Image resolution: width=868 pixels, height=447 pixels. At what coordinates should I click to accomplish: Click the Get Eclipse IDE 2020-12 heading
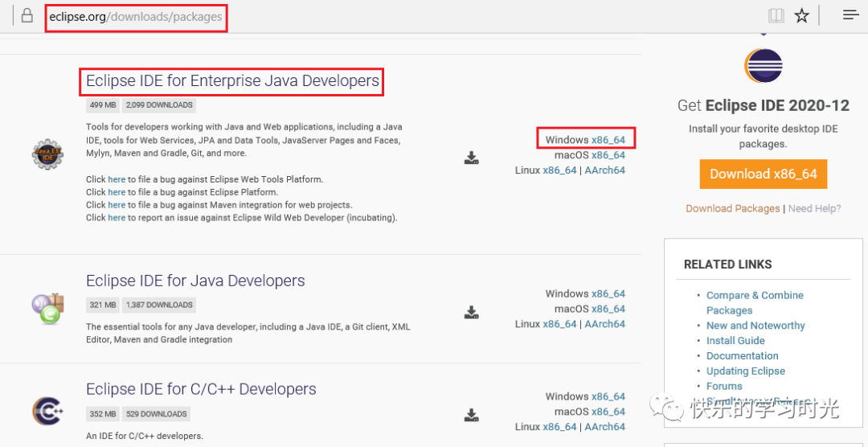pos(764,105)
